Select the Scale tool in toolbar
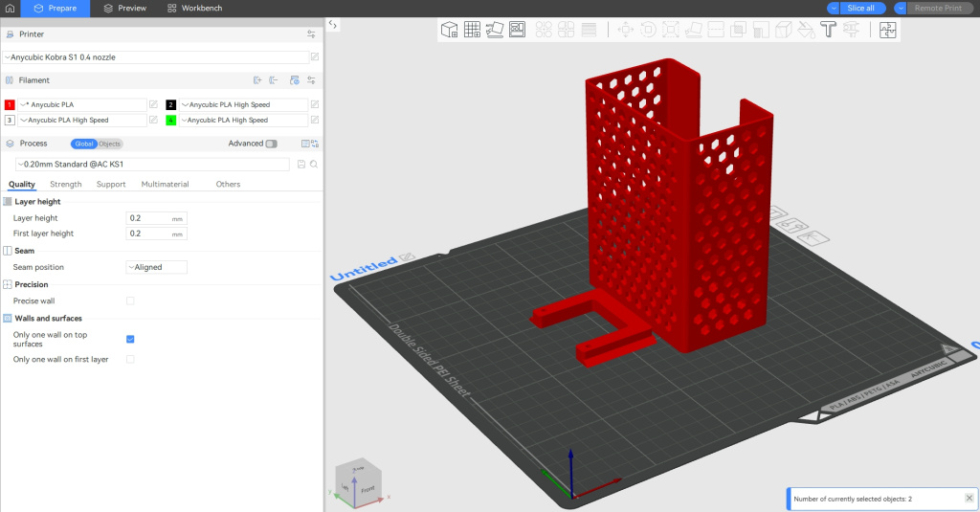Screen dimensions: 980x512 (x=671, y=30)
